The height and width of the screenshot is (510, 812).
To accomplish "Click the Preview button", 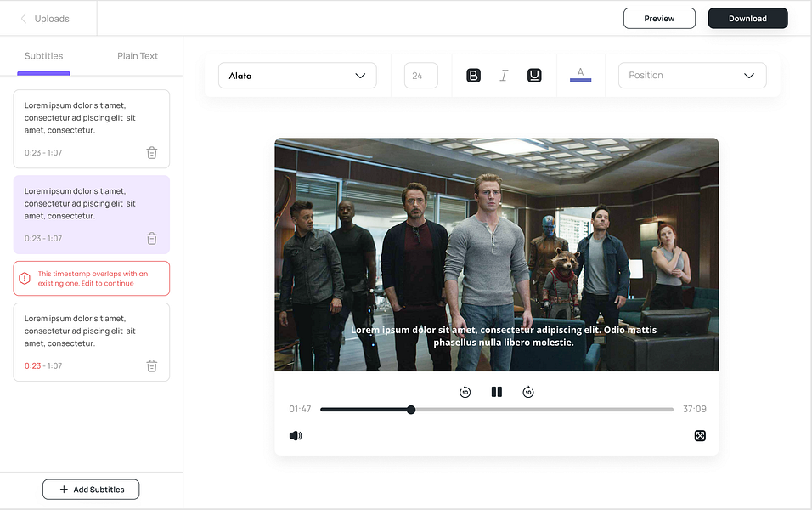I will (659, 19).
